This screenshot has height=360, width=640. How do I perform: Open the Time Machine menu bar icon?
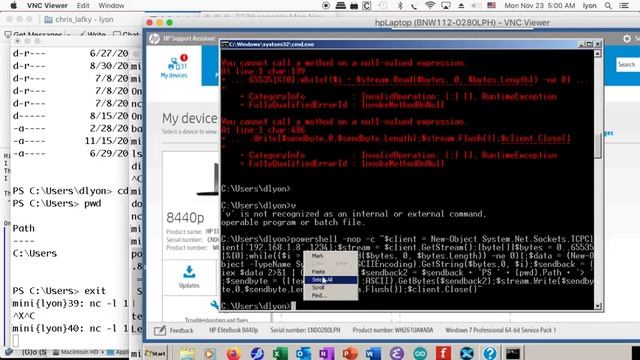(383, 6)
